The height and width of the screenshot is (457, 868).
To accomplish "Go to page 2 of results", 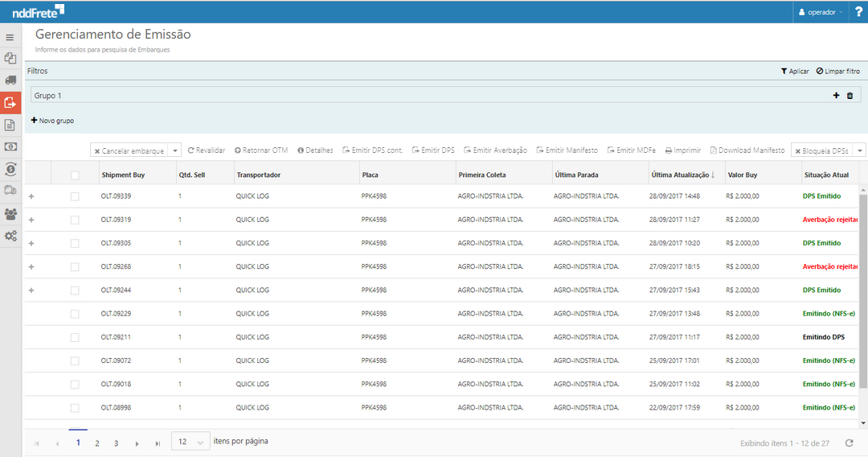I will pyautogui.click(x=97, y=443).
